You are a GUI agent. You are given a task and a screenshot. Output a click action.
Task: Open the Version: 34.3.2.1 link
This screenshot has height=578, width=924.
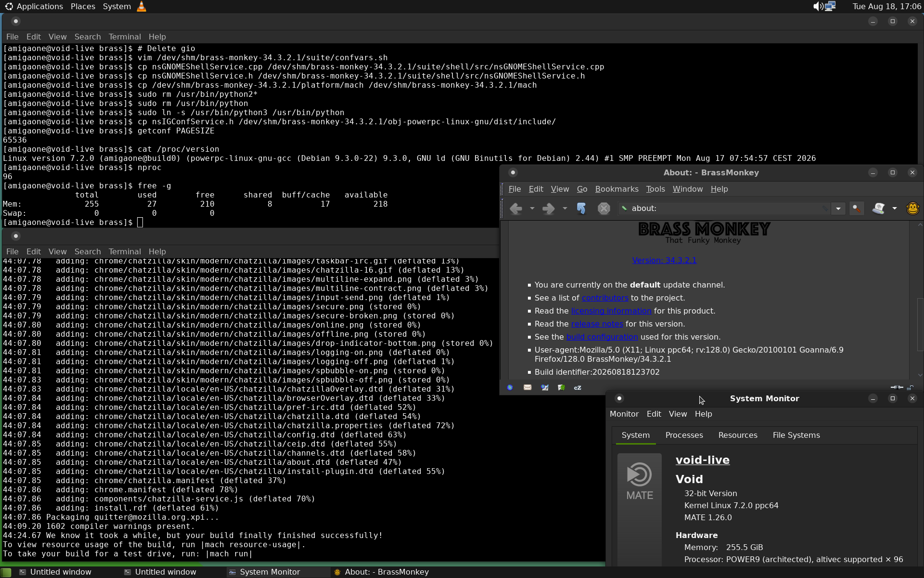tap(664, 261)
